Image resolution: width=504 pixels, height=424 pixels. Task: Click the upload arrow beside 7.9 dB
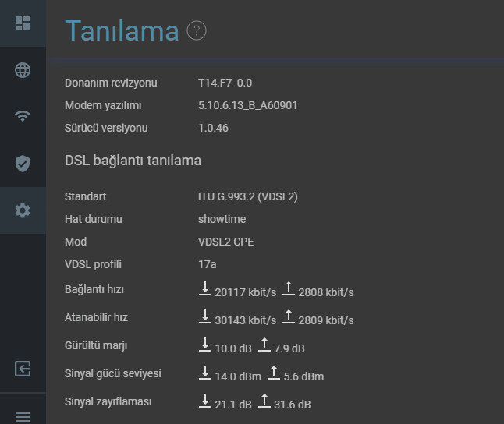[x=264, y=344]
